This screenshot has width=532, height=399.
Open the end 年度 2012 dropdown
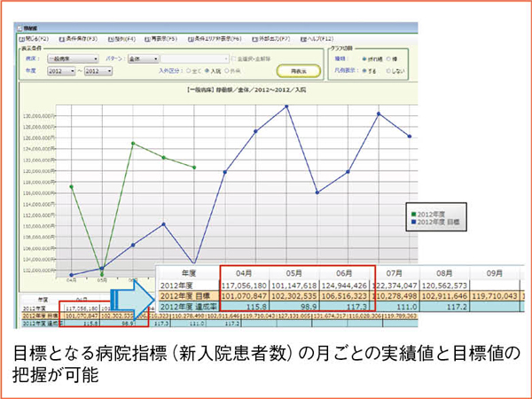pos(99,71)
